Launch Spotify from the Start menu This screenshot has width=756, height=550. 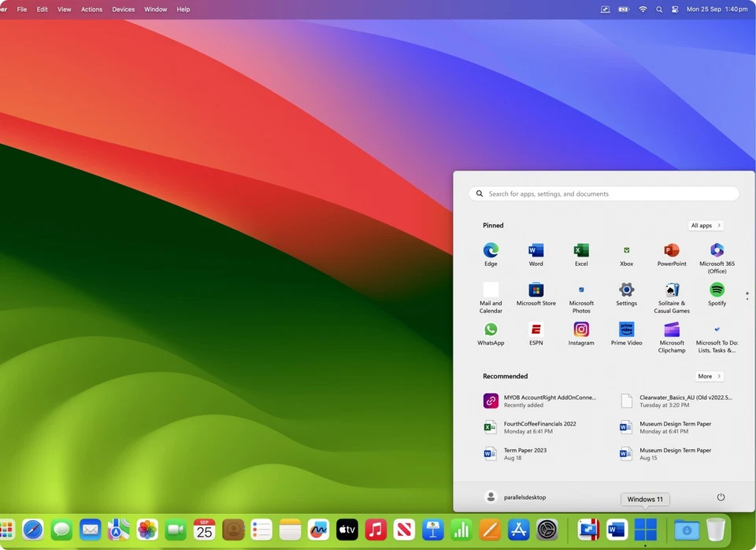point(717,290)
